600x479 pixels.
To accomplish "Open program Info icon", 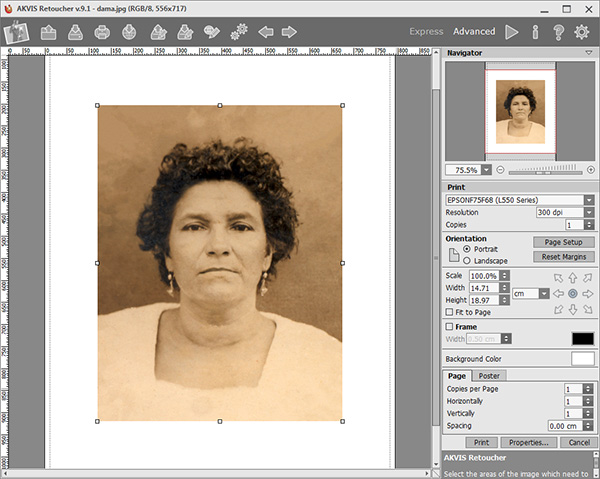I will (535, 32).
